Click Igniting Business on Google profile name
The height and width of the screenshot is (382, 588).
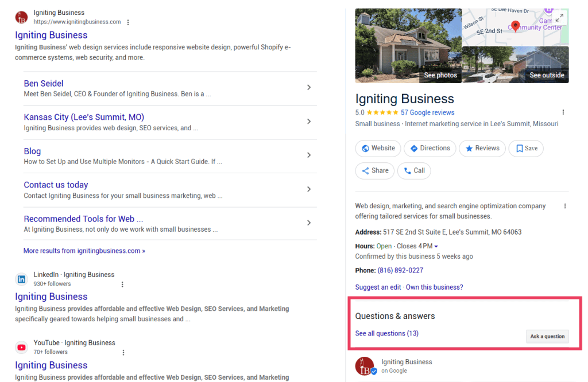407,362
